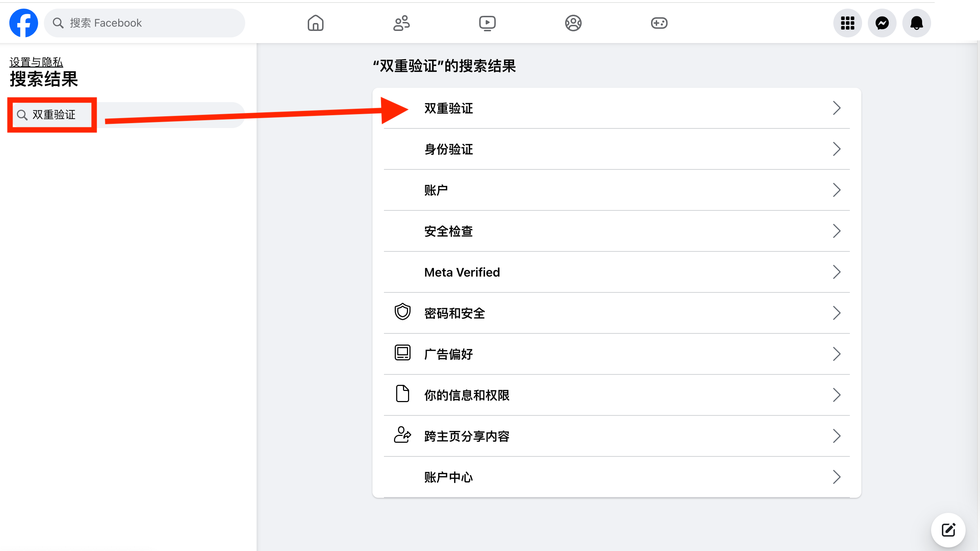The width and height of the screenshot is (980, 551).
Task: Open the apps menu grid icon
Action: click(x=847, y=23)
